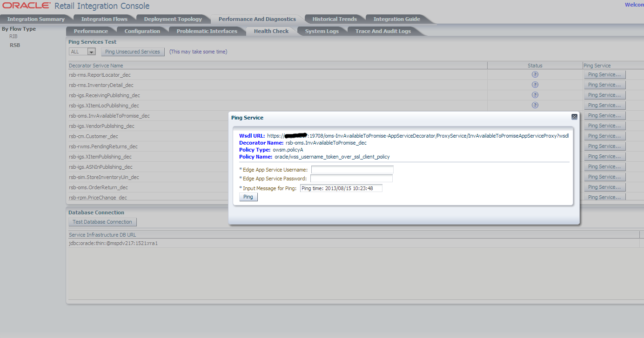Open the Deployment Topology tab
Screen dimensions: 644x338
point(173,19)
